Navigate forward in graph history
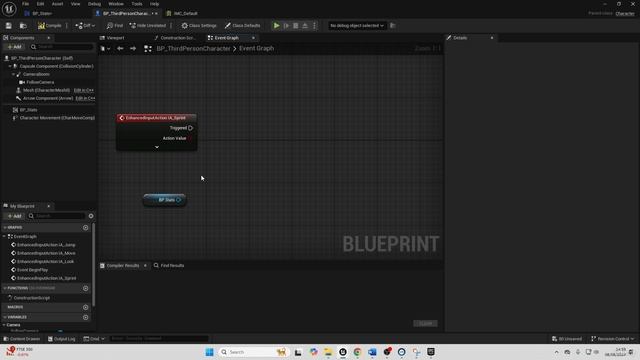The width and height of the screenshot is (640, 360). [x=133, y=48]
